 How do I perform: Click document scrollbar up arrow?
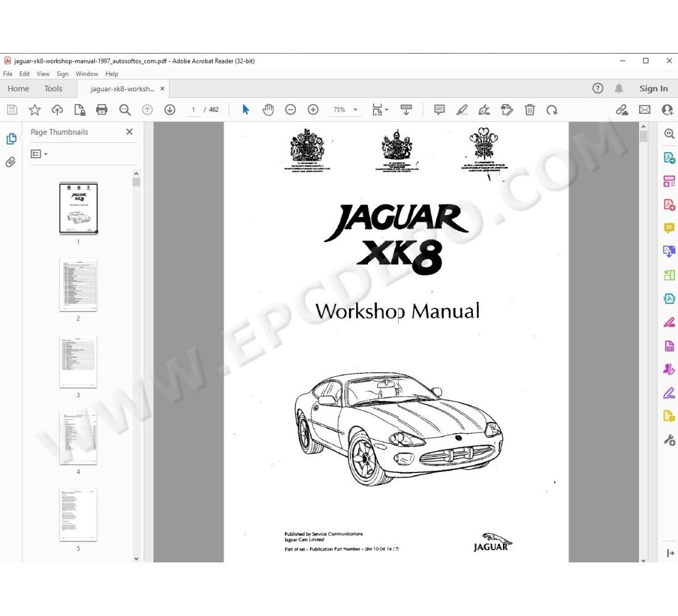click(643, 127)
